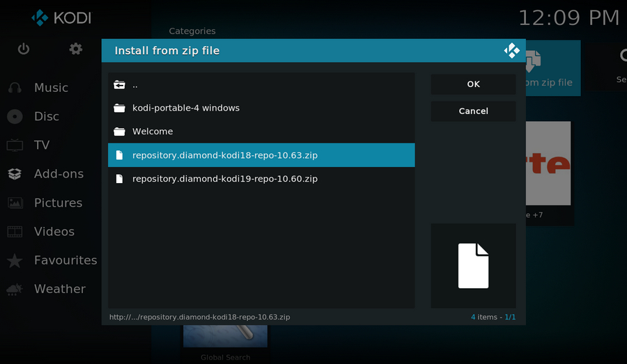Click the TV icon in the sidebar
Screen dimensions: 627x364
click(x=15, y=145)
